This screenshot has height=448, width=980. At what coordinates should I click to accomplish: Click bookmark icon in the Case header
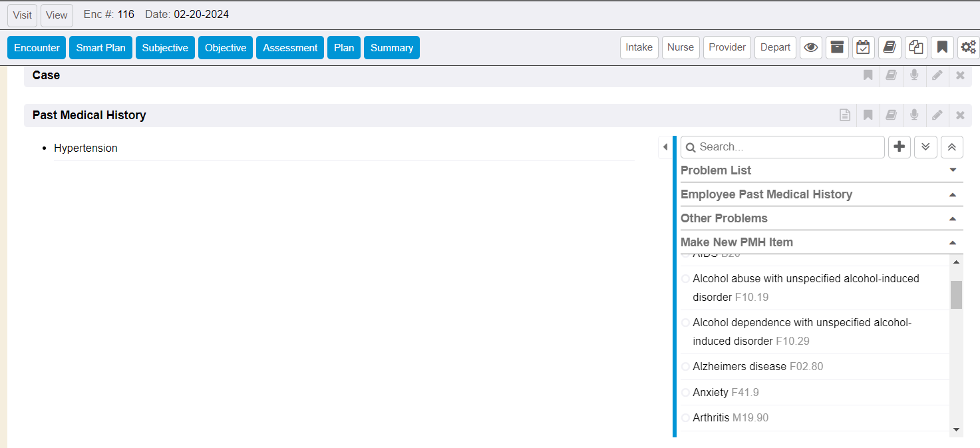[868, 75]
